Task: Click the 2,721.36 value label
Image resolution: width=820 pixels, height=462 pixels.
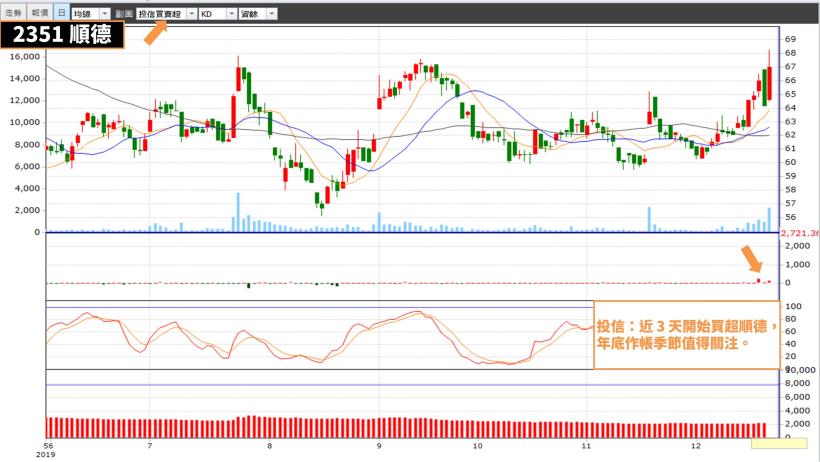Action: 800,233
